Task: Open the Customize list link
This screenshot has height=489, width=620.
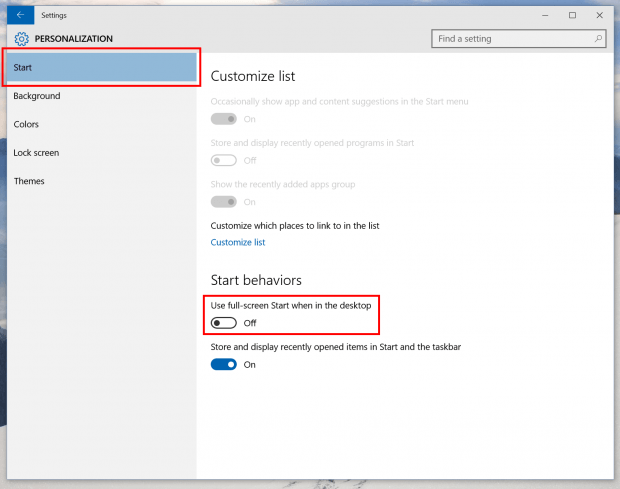Action: [238, 242]
